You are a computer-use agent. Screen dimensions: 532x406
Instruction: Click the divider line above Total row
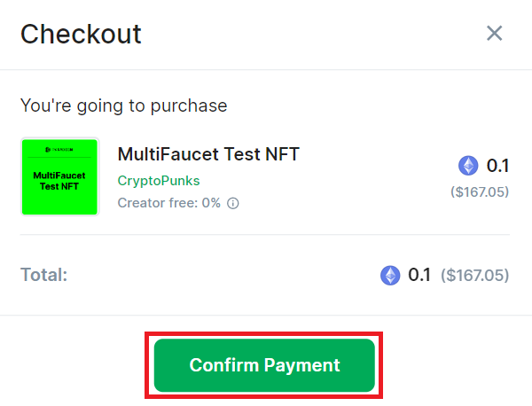264,234
